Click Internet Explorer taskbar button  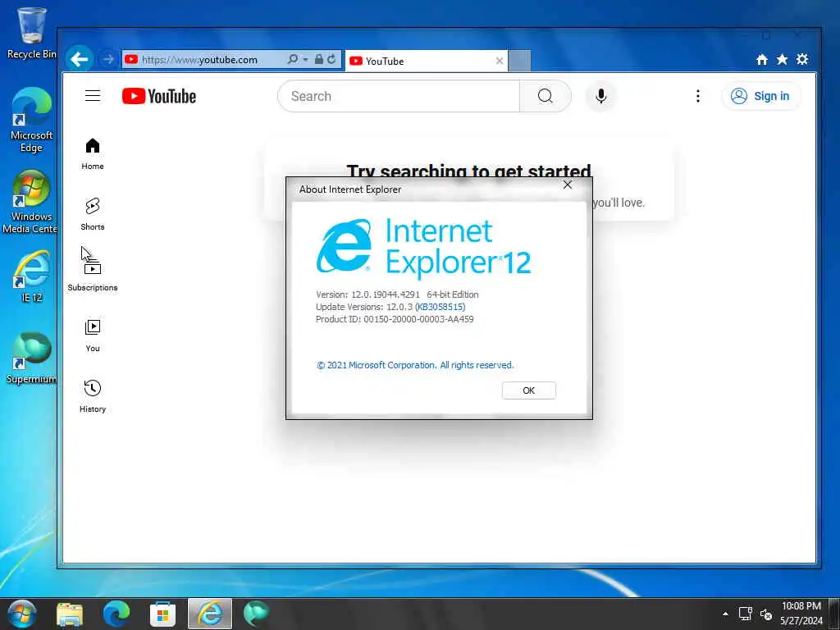210,614
